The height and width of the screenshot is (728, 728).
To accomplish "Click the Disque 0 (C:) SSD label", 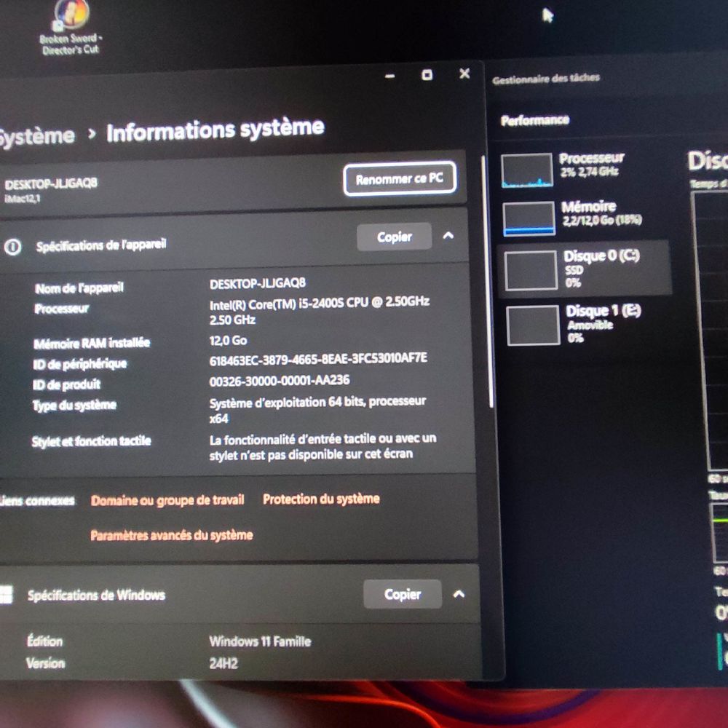I will click(601, 269).
